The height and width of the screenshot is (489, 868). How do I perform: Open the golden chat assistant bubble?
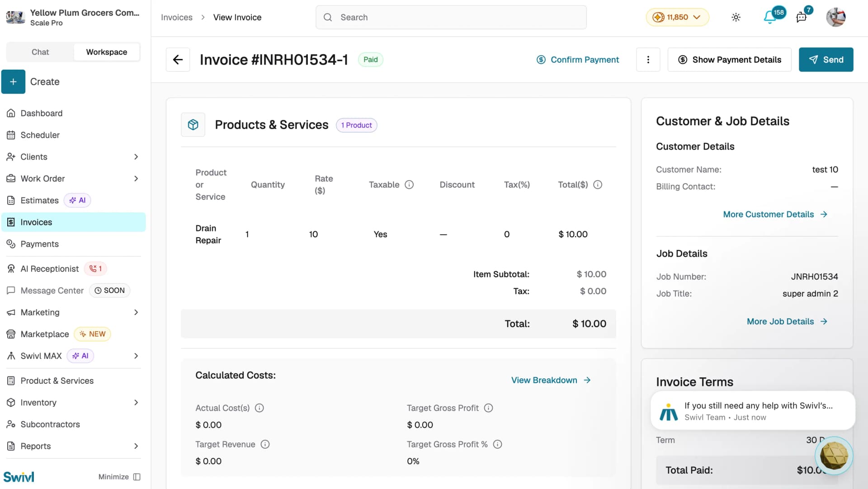click(x=834, y=455)
